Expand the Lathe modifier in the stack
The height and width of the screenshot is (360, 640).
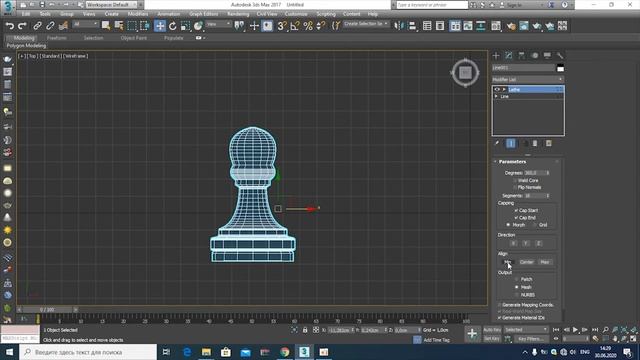504,89
